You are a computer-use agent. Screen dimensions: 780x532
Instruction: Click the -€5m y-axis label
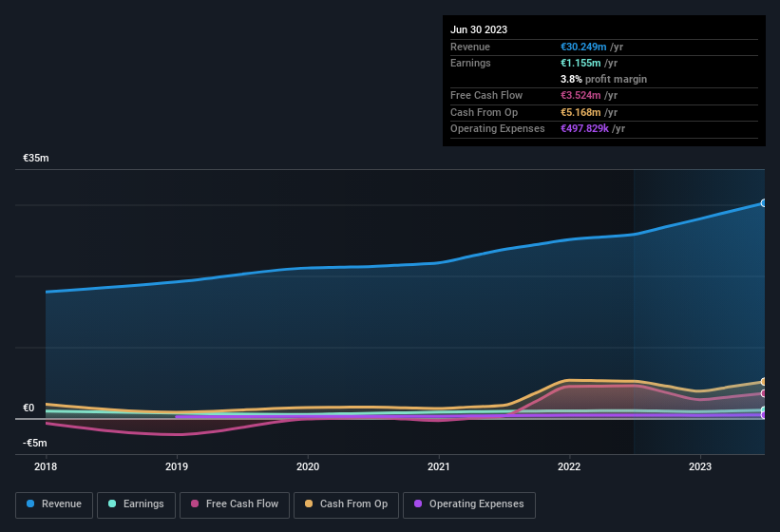coord(35,443)
